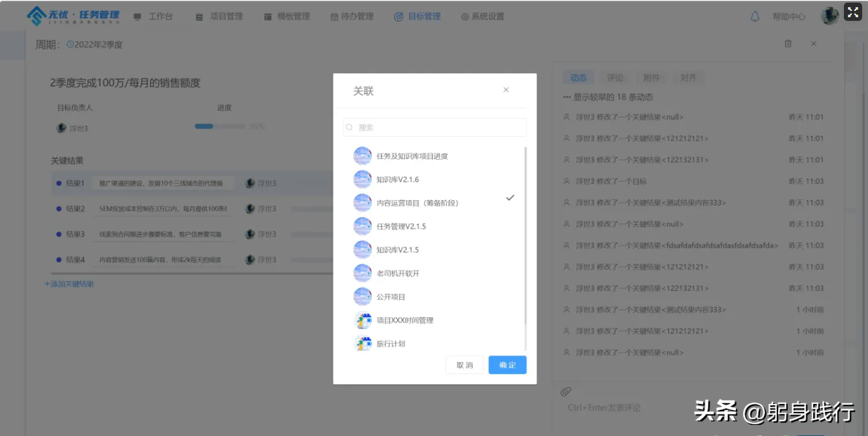This screenshot has width=868, height=436.
Task: Switch to the 评论 tab
Action: tap(615, 78)
